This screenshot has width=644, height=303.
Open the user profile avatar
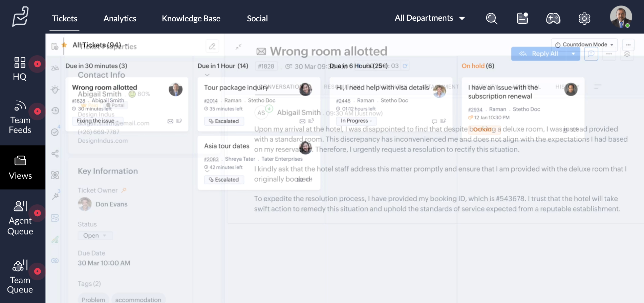(621, 17)
